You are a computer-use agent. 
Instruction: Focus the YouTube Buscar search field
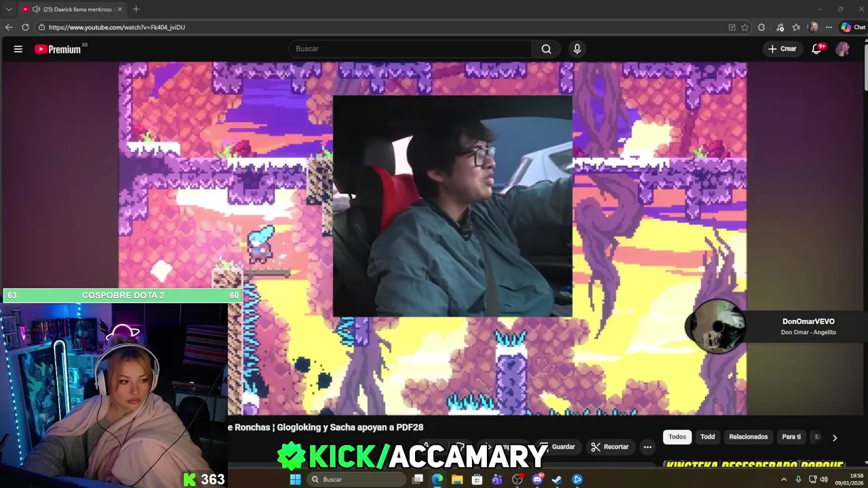click(x=411, y=49)
